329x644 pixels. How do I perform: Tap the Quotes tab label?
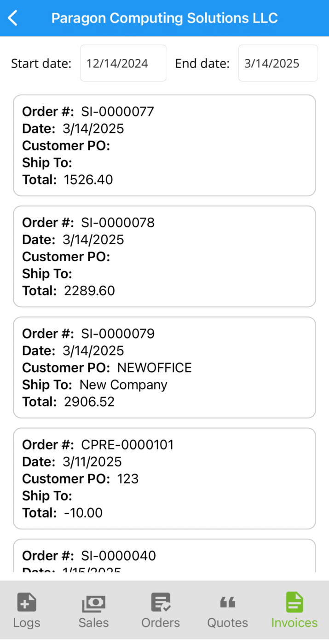point(227,623)
